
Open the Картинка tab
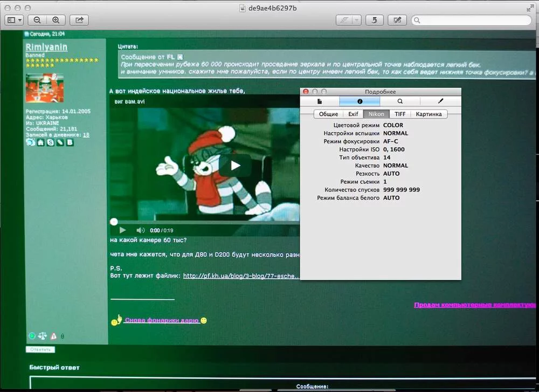[429, 114]
